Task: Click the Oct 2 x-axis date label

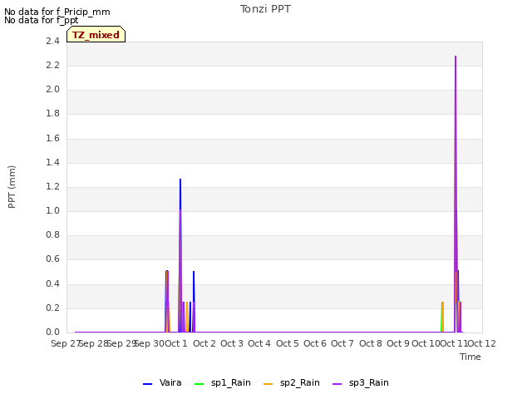Action: point(204,343)
